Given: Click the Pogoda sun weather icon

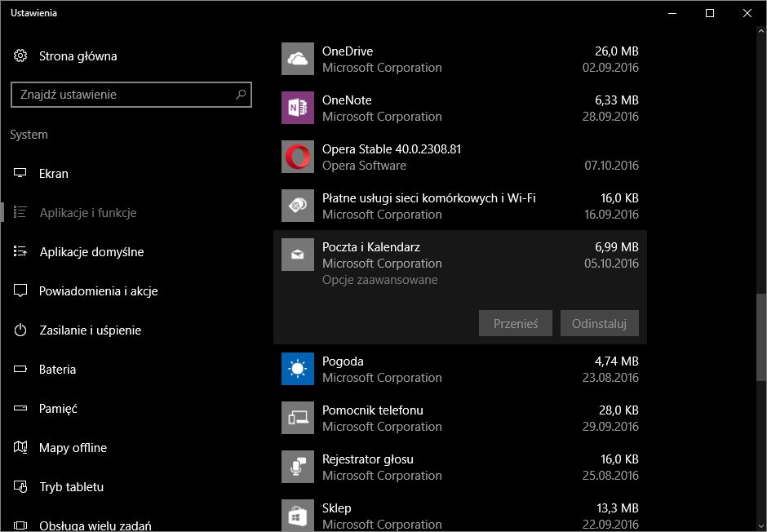Looking at the screenshot, I should click(x=297, y=369).
